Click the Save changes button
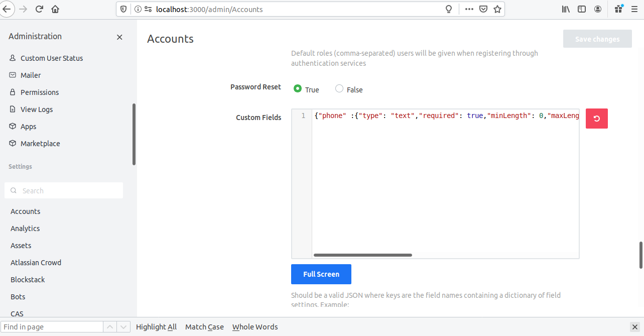This screenshot has height=336, width=644. [x=597, y=39]
